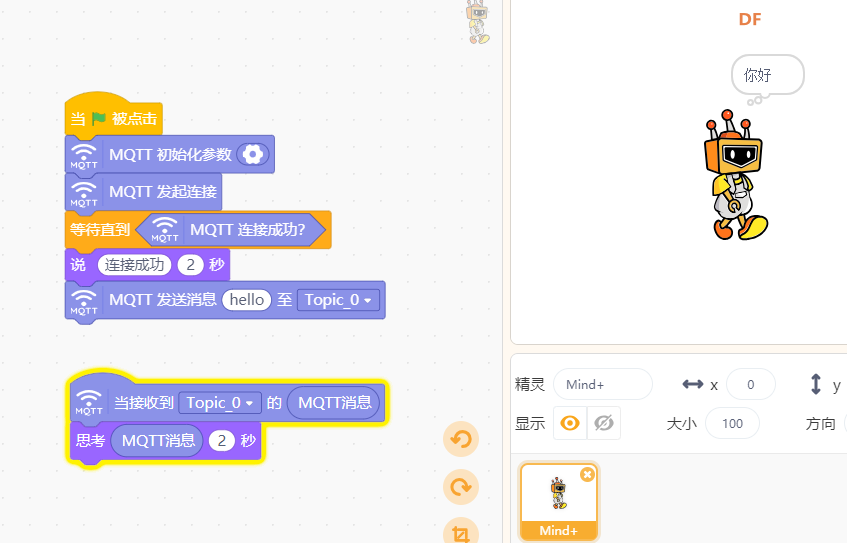Hide the sprite using the crossed-eye button

[603, 423]
